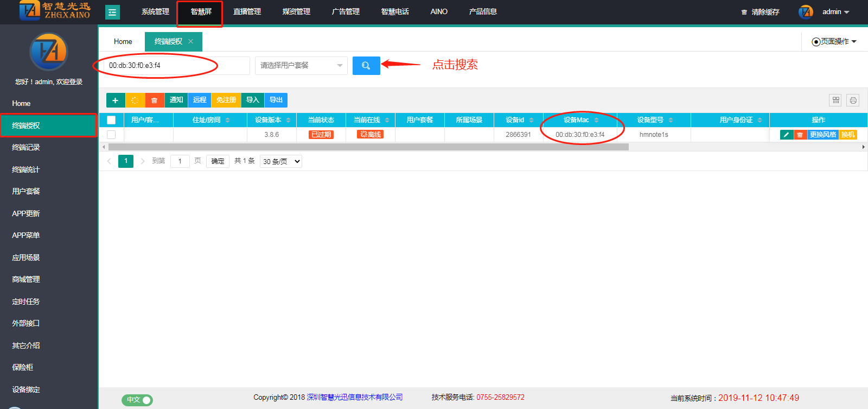Click the 导出 export button
Image resolution: width=868 pixels, height=409 pixels.
pyautogui.click(x=276, y=100)
